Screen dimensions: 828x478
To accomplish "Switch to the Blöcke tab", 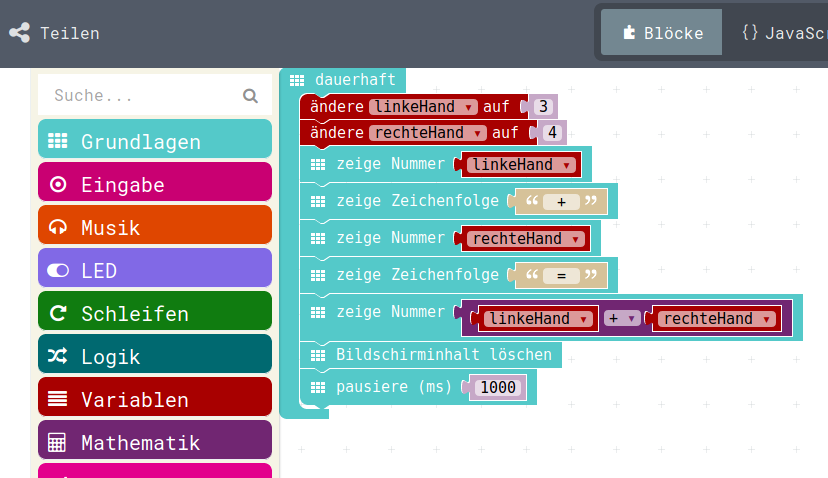I will pyautogui.click(x=661, y=32).
